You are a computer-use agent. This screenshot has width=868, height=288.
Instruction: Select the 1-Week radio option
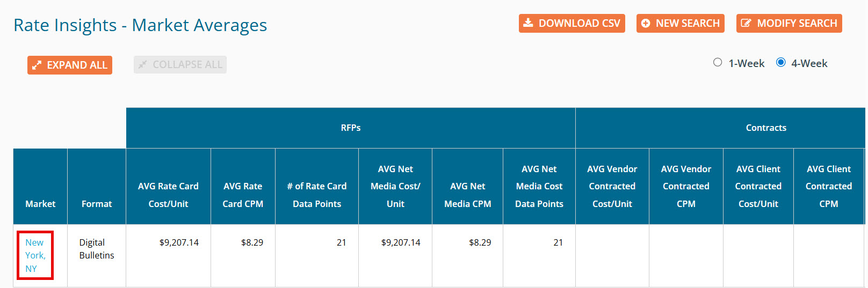point(718,63)
